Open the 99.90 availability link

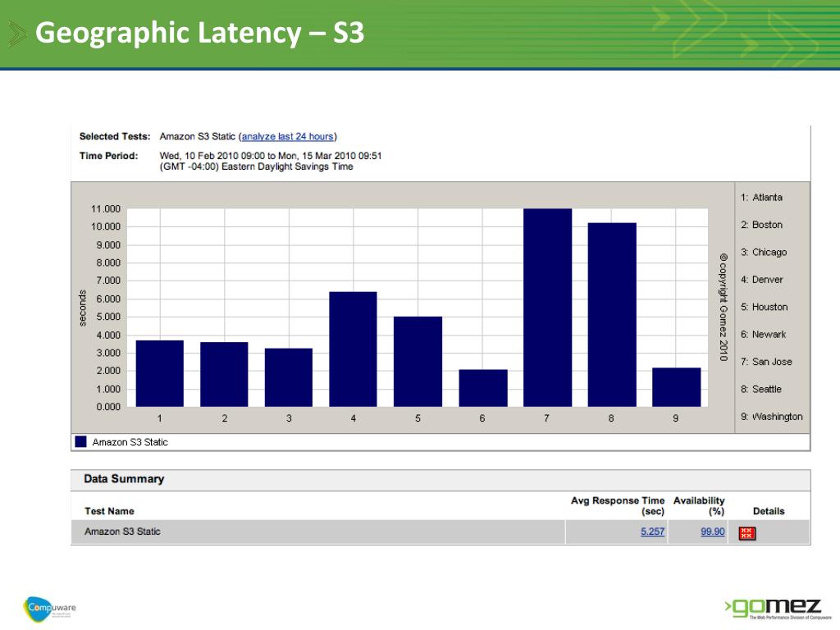pos(713,532)
